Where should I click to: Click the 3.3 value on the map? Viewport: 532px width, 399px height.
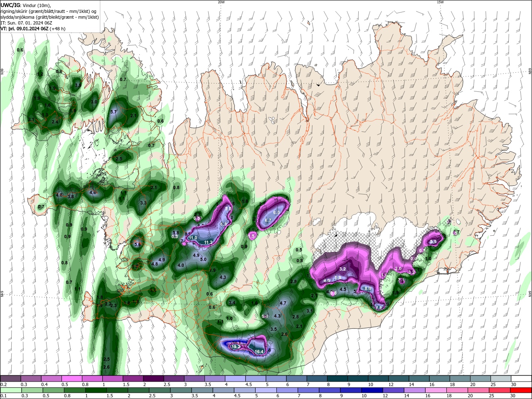point(143,203)
